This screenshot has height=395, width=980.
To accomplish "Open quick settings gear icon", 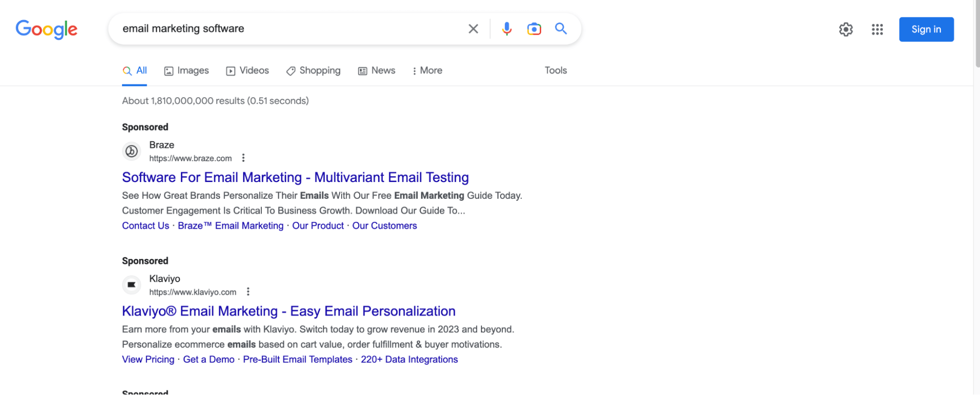I will click(x=846, y=29).
